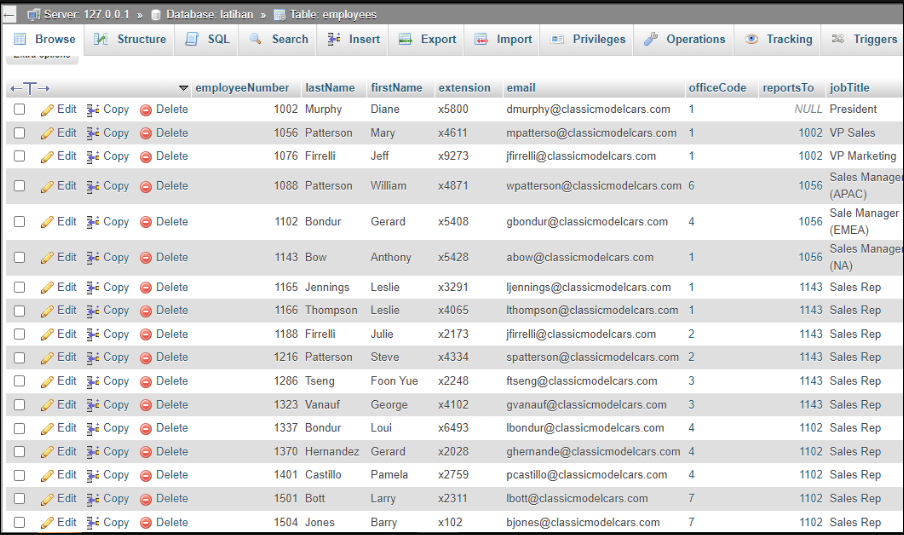Click the Copy icon for Gerard Bondur row

pos(93,223)
